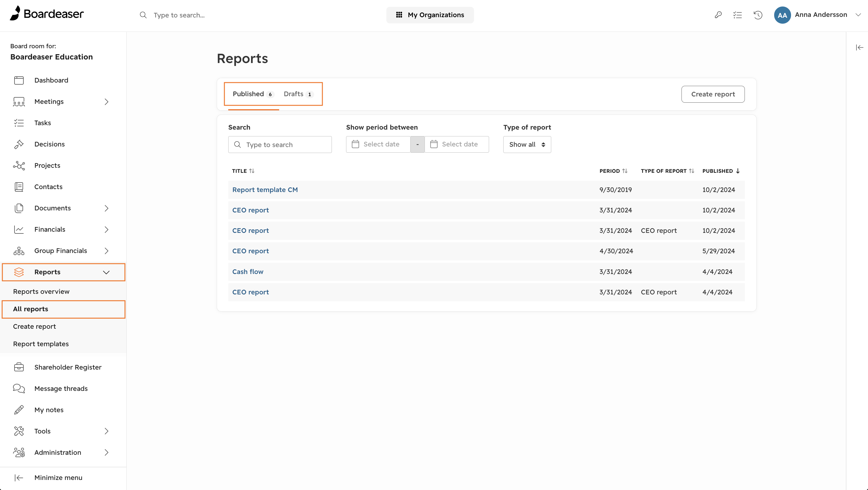Click the Group Financials hierarchy icon
Image resolution: width=868 pixels, height=490 pixels.
(x=19, y=251)
